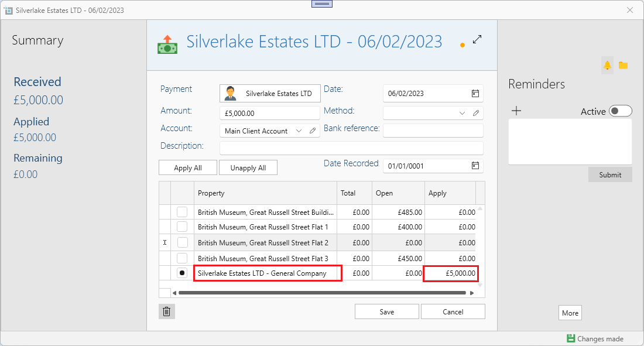Click the Apply All button
This screenshot has width=644, height=346.
[188, 167]
